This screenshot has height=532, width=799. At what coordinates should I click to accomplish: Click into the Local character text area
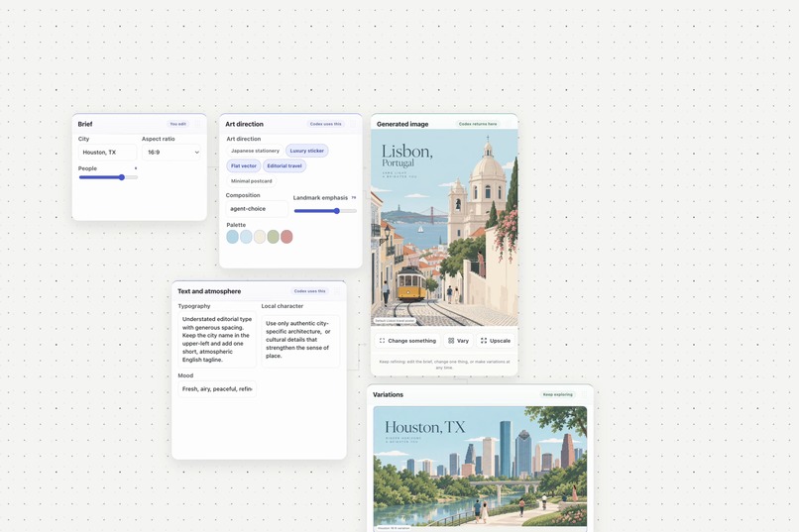(300, 340)
